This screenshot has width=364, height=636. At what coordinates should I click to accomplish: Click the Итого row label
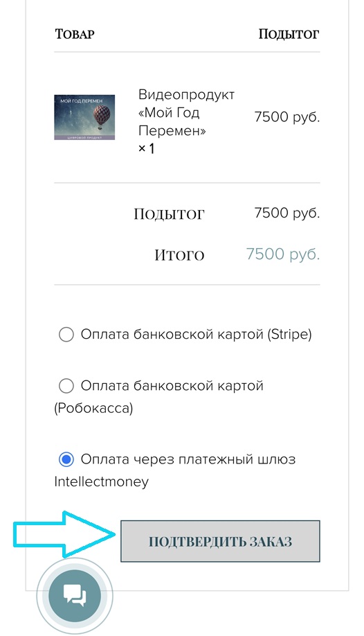(179, 255)
